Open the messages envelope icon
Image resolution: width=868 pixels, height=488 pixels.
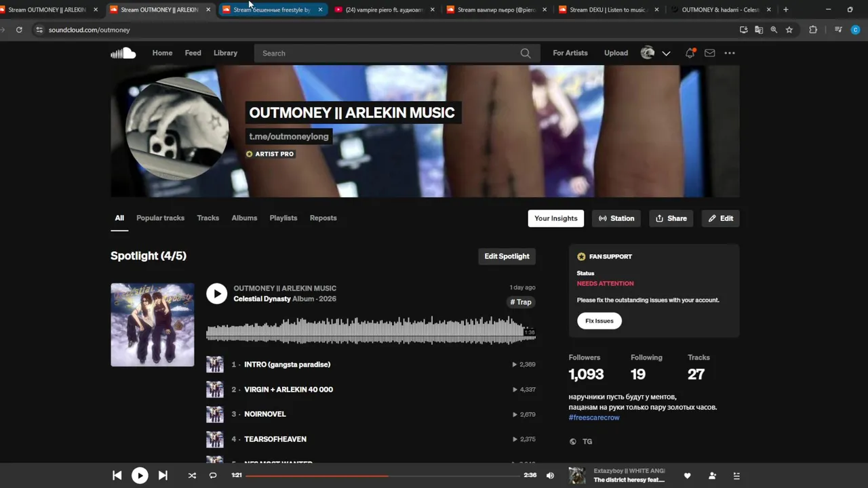[709, 53]
